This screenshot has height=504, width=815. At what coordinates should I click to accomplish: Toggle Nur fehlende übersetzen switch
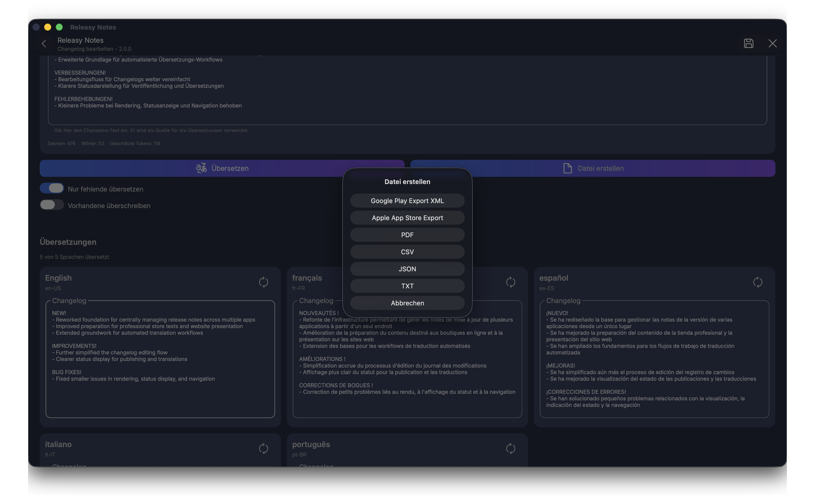point(52,188)
